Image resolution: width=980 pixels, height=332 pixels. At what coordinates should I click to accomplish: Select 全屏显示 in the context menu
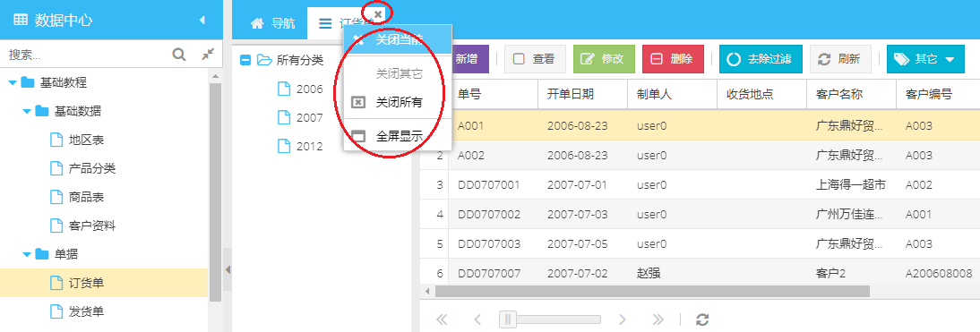tap(398, 136)
